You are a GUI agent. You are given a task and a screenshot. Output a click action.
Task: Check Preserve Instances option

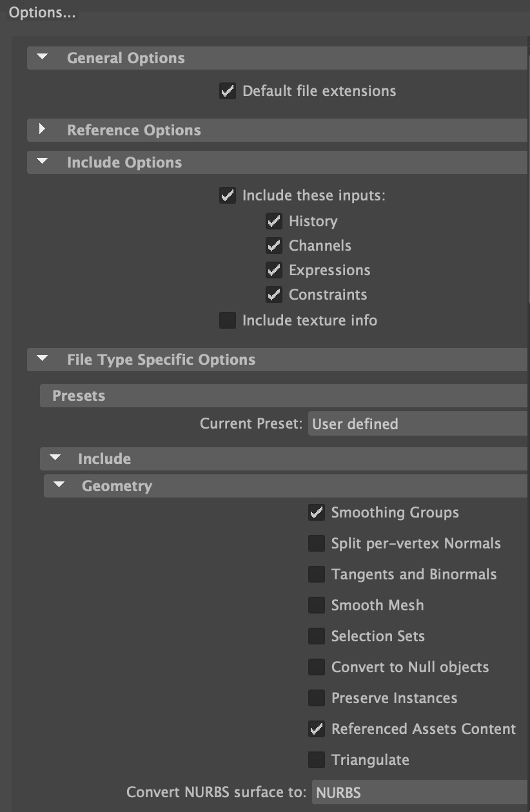tap(317, 698)
